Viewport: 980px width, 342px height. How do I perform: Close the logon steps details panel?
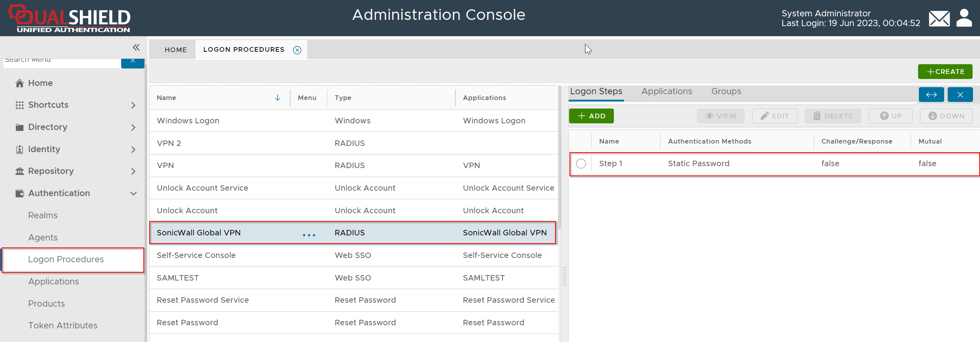pyautogui.click(x=960, y=95)
